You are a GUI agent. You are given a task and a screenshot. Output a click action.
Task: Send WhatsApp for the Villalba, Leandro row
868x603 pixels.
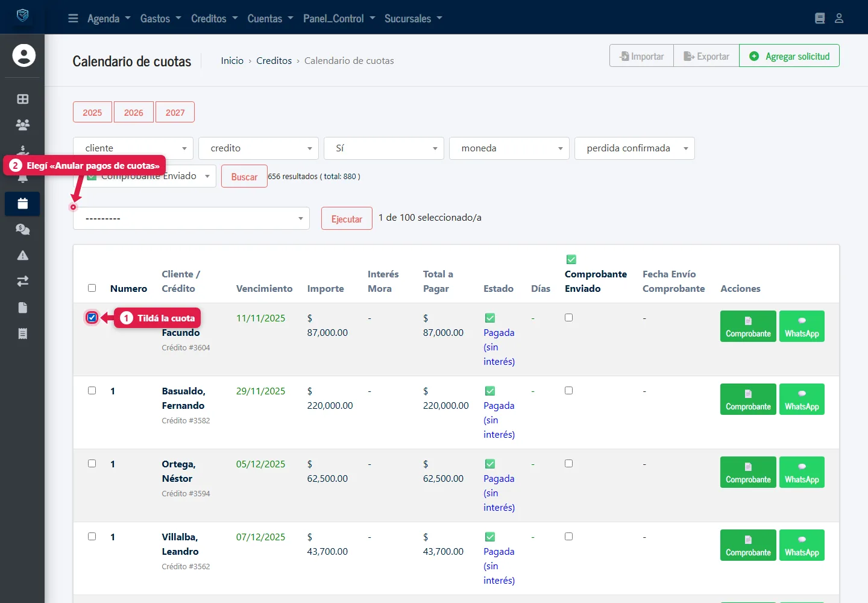(802, 545)
